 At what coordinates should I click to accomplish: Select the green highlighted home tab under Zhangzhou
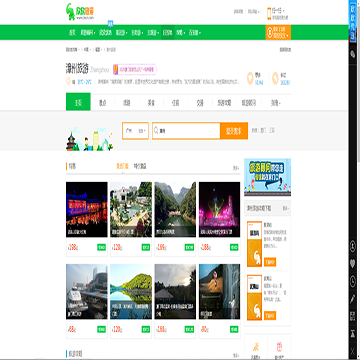pos(78,102)
